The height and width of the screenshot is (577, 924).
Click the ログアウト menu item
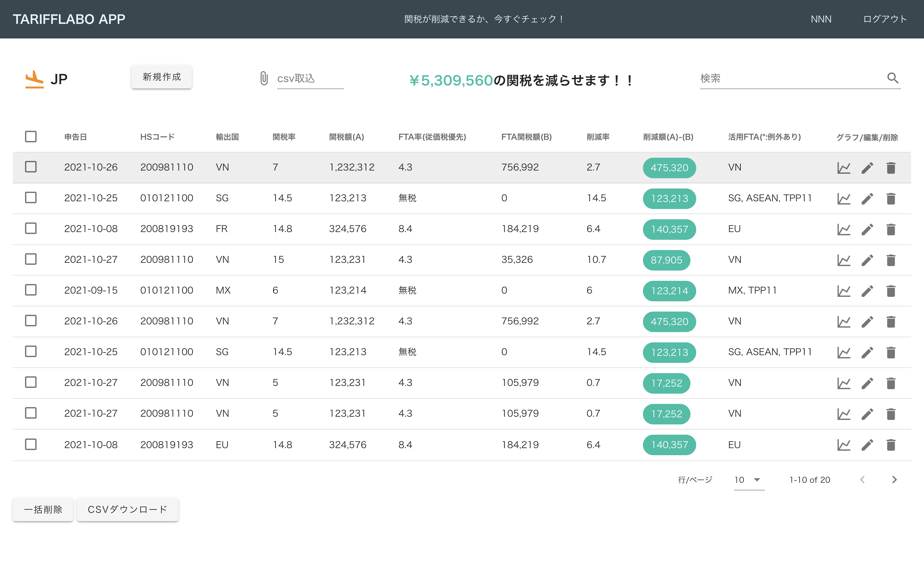[885, 19]
